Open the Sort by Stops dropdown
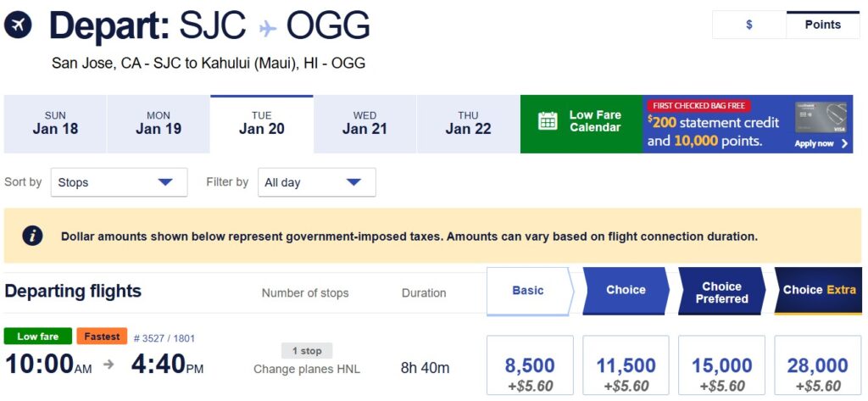Viewport: 868px width, 401px height. click(x=119, y=182)
